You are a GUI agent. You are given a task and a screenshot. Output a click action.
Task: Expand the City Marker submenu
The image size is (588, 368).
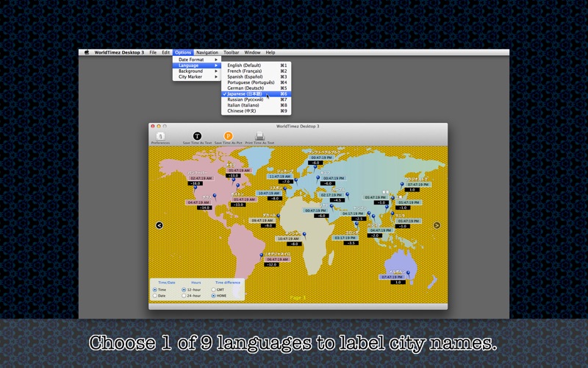click(197, 77)
